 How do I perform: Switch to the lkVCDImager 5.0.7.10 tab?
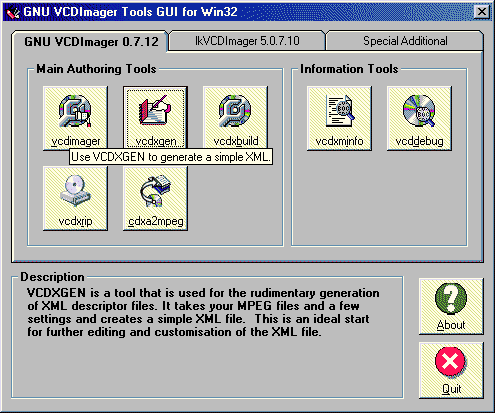tap(247, 41)
